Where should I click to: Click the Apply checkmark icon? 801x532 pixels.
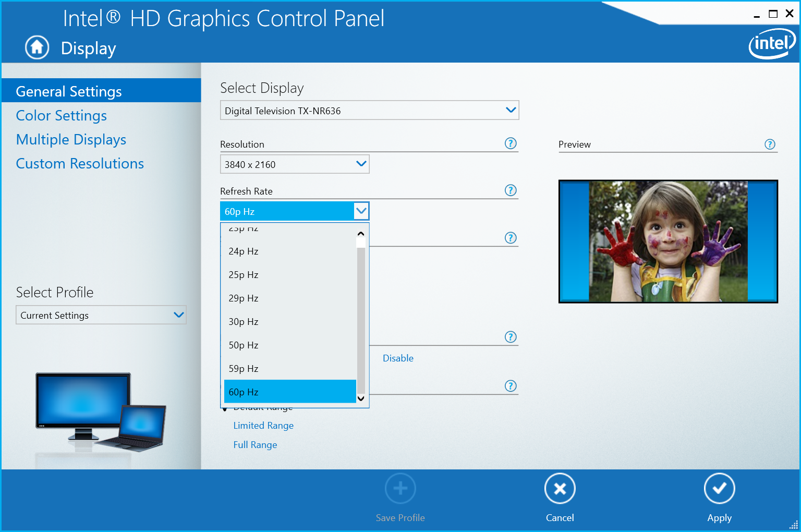720,489
